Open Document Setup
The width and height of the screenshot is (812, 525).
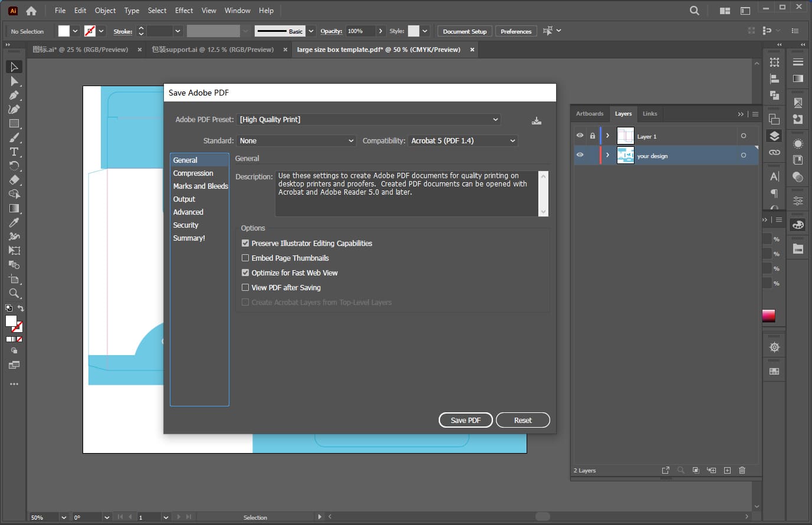tap(465, 31)
